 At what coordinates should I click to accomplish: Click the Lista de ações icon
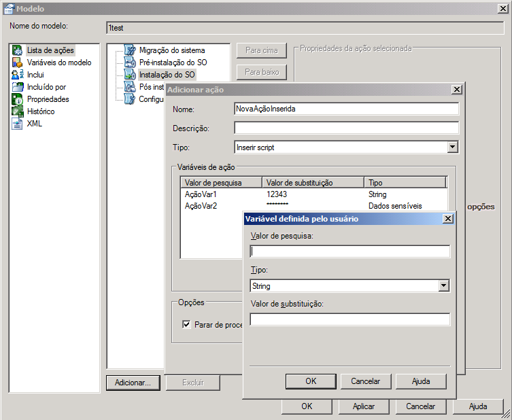[18, 50]
